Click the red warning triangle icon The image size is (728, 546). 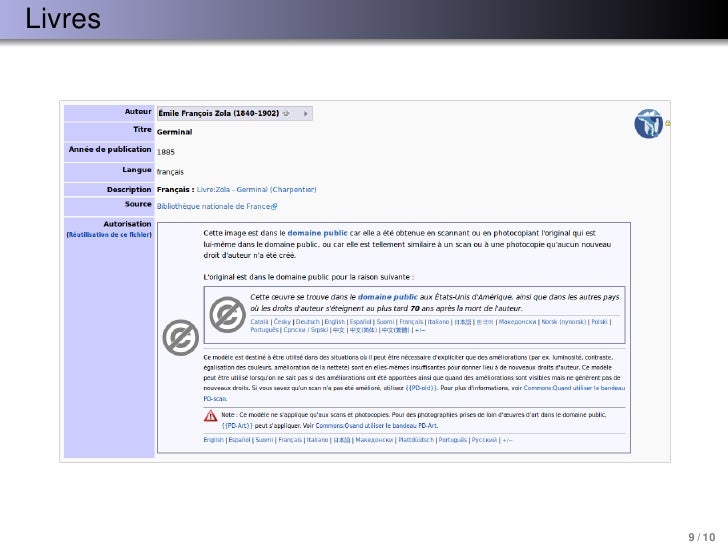click(210, 417)
